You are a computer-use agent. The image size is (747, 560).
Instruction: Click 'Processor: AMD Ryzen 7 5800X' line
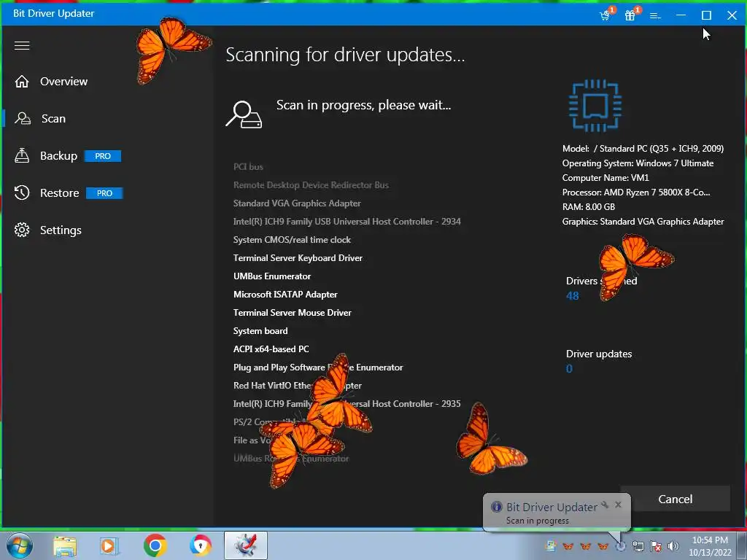(635, 192)
